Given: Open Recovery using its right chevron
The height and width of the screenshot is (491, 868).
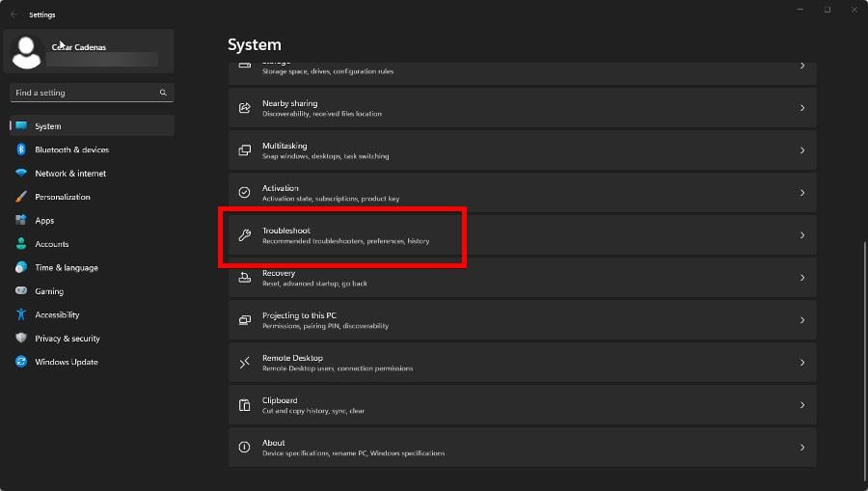Looking at the screenshot, I should click(801, 278).
